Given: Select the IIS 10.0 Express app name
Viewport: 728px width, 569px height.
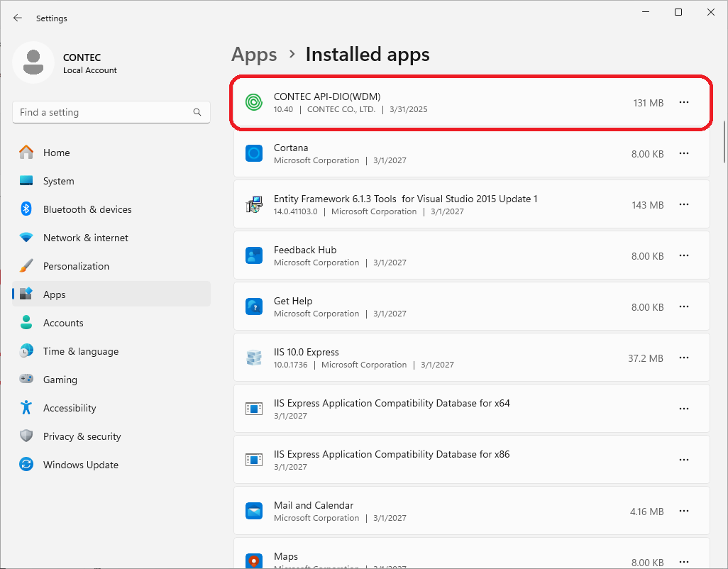Looking at the screenshot, I should (x=306, y=352).
